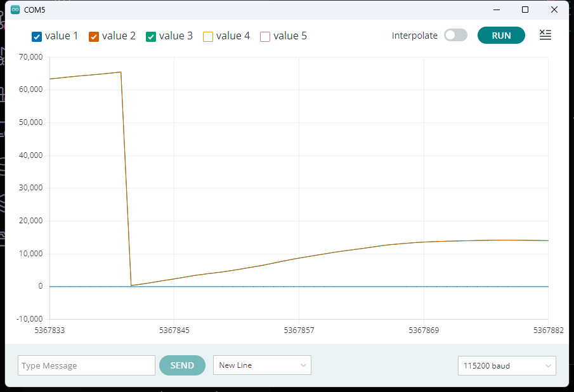Expand the 115200 baud rate dropdown
This screenshot has height=392, width=574.
507,365
